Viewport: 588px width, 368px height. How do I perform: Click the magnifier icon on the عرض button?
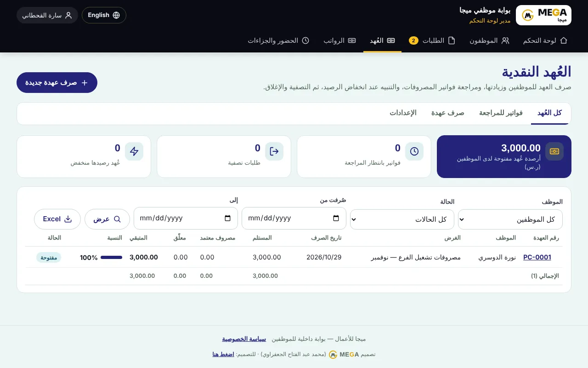point(117,219)
